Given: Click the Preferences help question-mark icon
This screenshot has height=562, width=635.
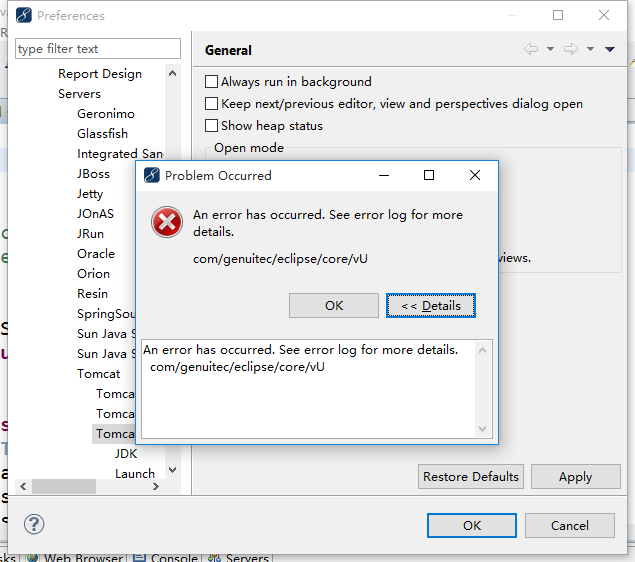Looking at the screenshot, I should [x=34, y=524].
